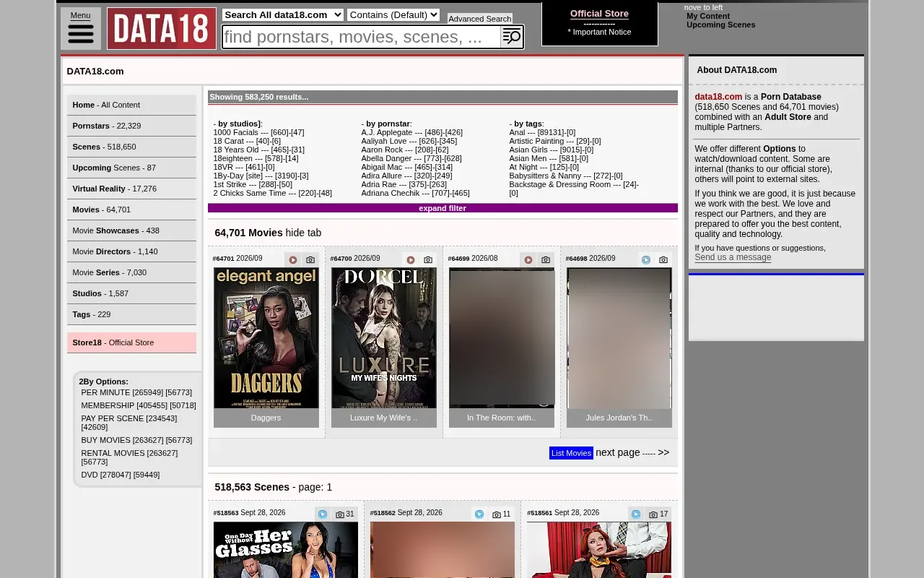Click the Daggers movie cover thumbnail
924x578 pixels.
[266, 338]
